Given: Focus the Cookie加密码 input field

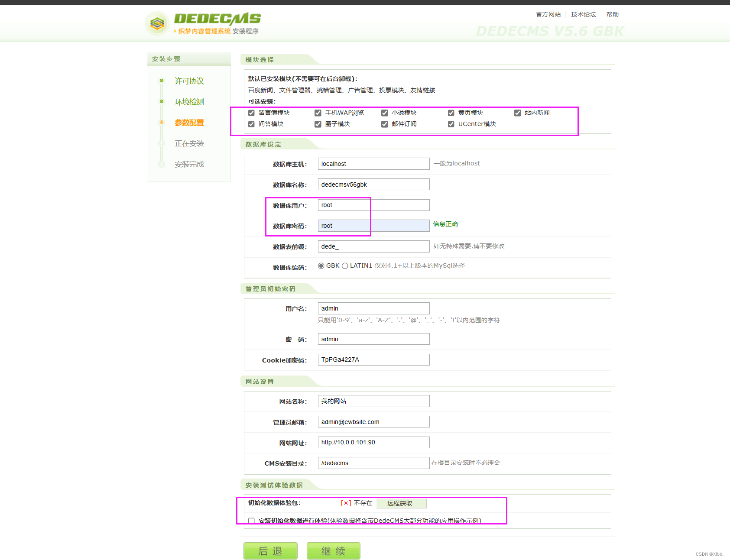Looking at the screenshot, I should click(x=374, y=360).
